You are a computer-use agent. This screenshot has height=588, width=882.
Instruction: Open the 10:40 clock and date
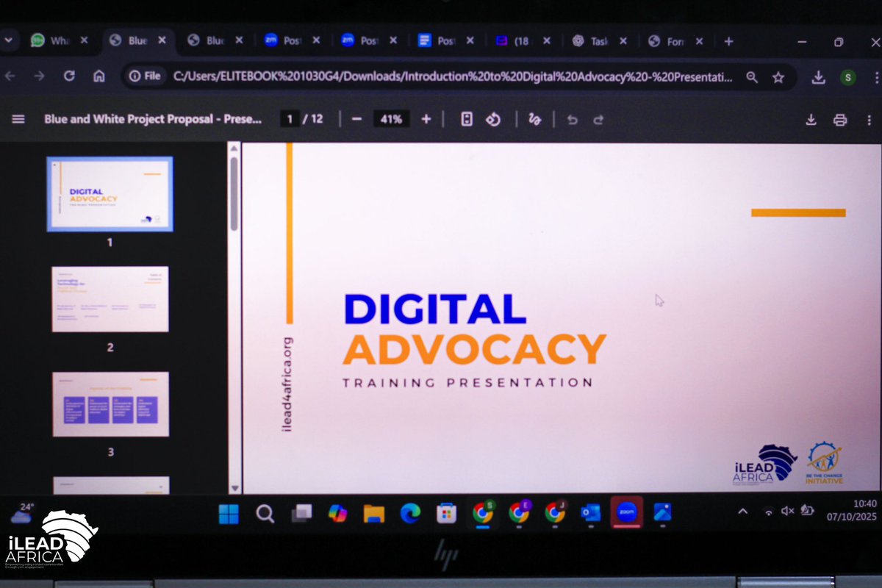pyautogui.click(x=852, y=510)
